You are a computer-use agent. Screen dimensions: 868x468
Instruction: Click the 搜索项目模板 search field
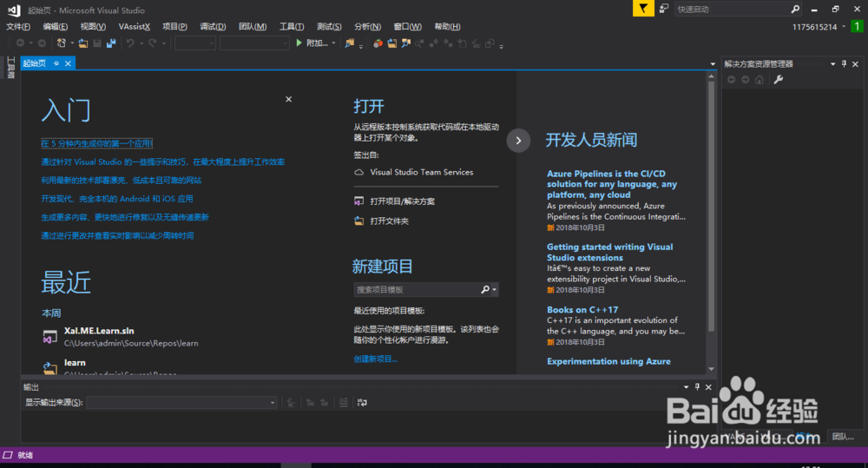417,289
